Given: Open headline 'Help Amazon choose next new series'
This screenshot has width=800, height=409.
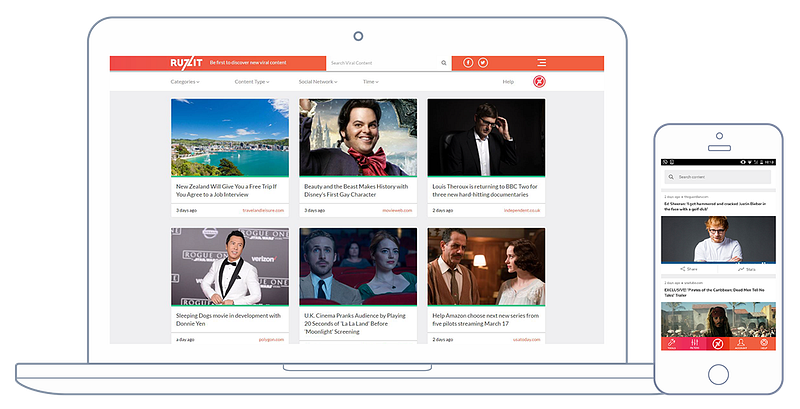Looking at the screenshot, I should (486, 319).
